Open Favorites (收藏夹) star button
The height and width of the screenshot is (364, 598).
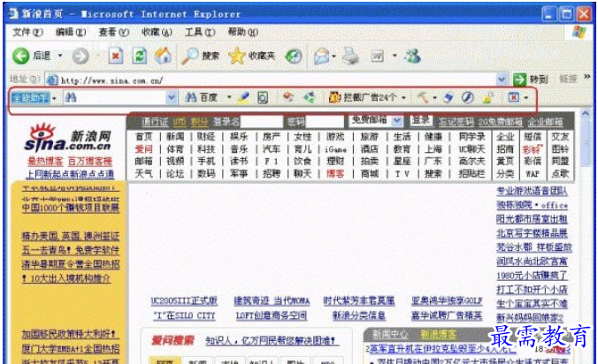pyautogui.click(x=251, y=56)
